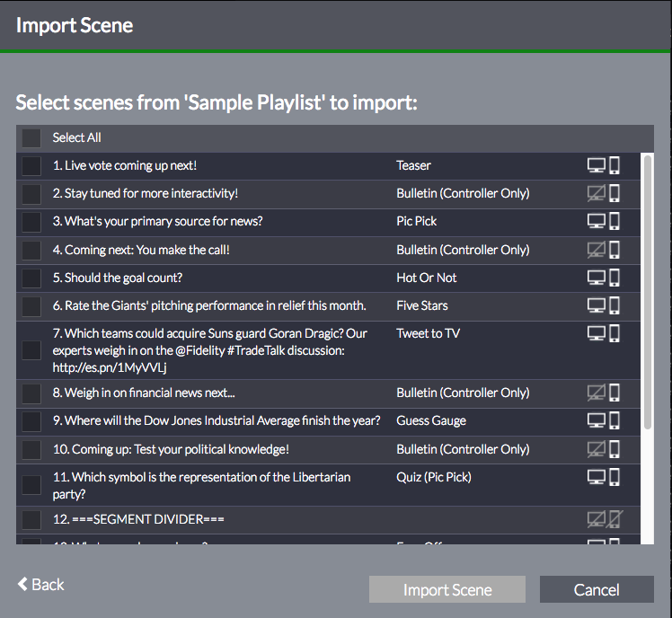672x618 pixels.
Task: Click monitor icon in Tweet to TV row
Action: 597,333
